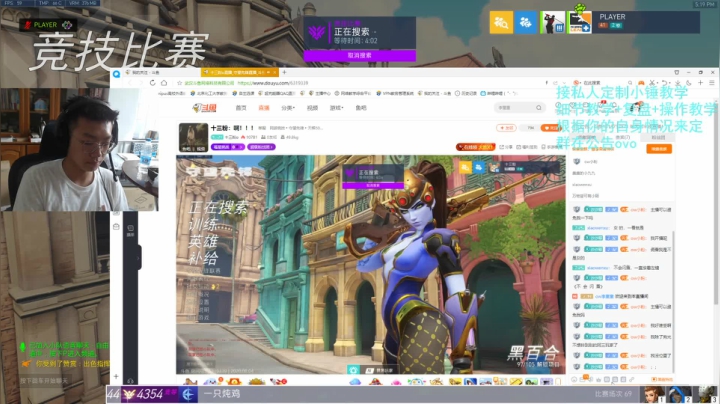Click the blue social group icon at top
The height and width of the screenshot is (404, 720).
[x=526, y=22]
